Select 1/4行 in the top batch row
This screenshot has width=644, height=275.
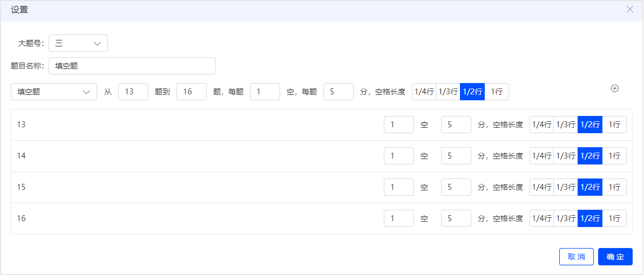(x=424, y=92)
